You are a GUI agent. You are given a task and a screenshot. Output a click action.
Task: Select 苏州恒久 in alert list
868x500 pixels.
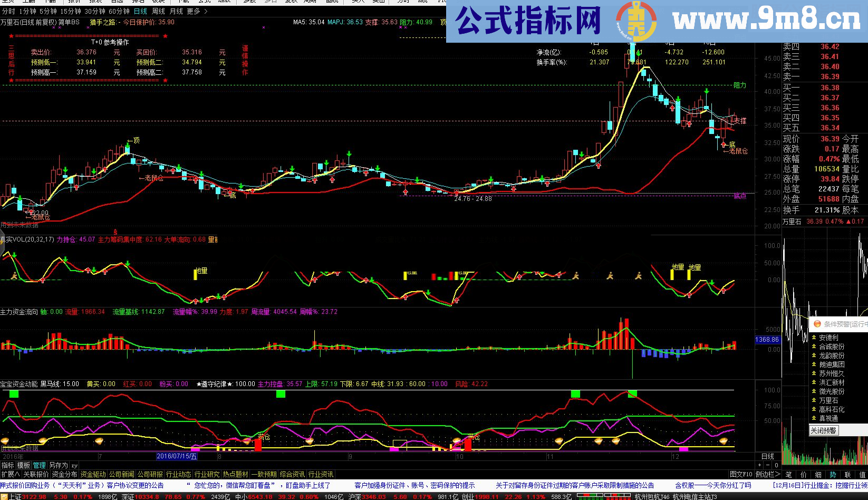pyautogui.click(x=831, y=373)
